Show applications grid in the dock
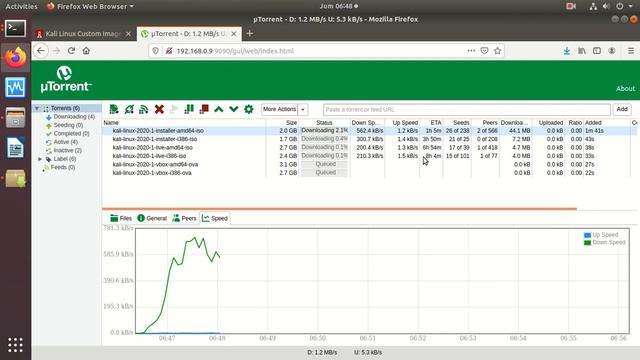Viewport: 640px width, 360px height. (x=16, y=345)
